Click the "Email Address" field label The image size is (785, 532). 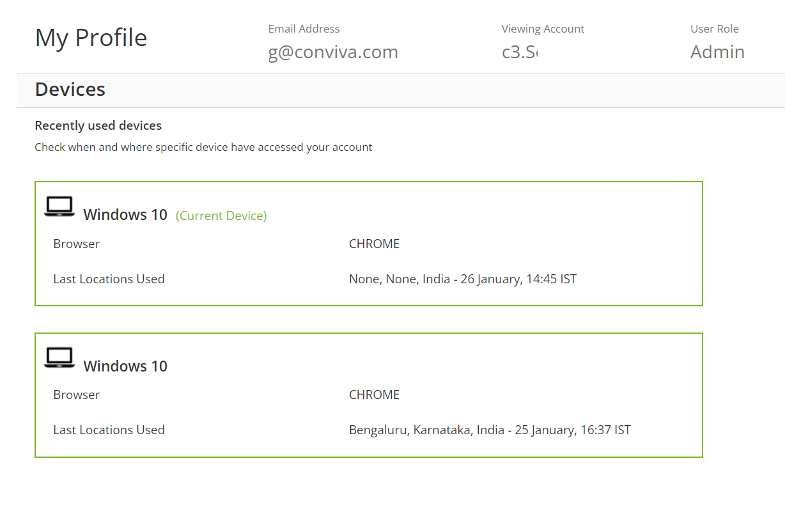(x=304, y=29)
